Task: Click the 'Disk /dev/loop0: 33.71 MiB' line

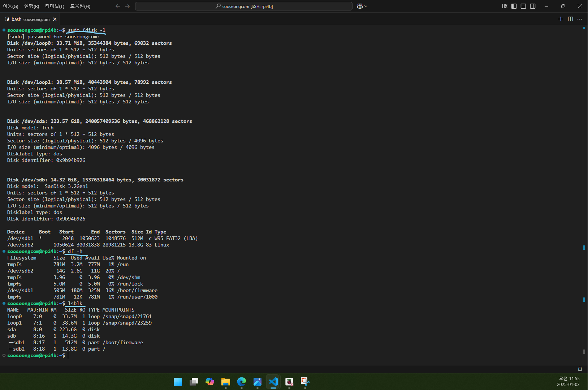Action: coord(90,43)
